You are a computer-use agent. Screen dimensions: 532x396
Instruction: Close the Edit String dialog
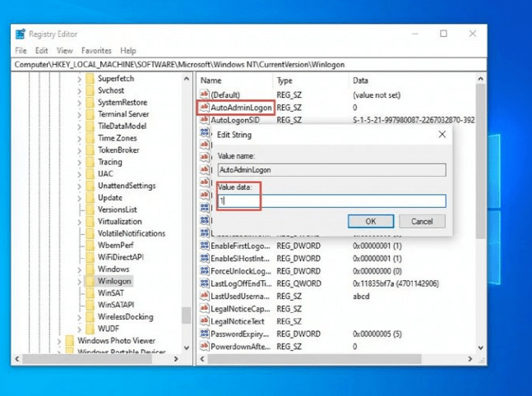tap(442, 134)
